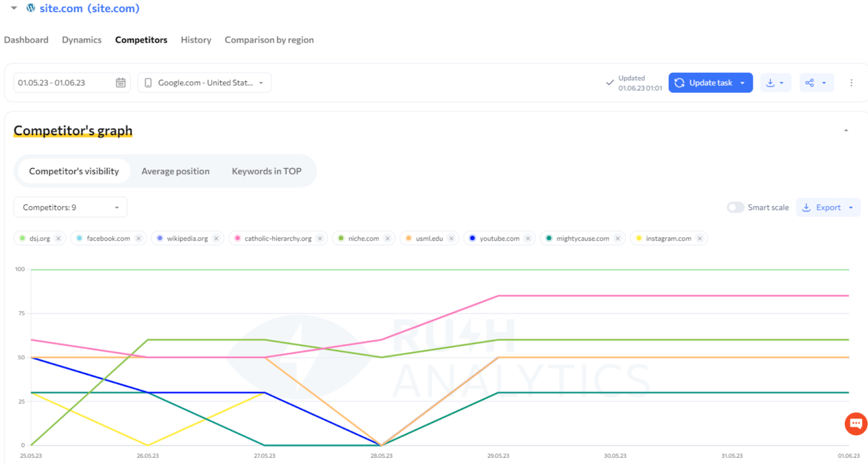Open Comparison by region tab
The image size is (868, 464).
coord(269,40)
